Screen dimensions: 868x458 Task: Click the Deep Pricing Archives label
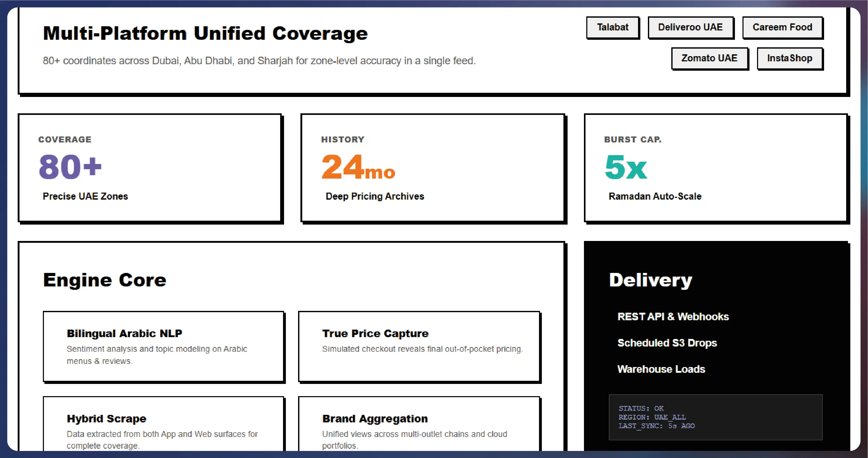click(375, 196)
